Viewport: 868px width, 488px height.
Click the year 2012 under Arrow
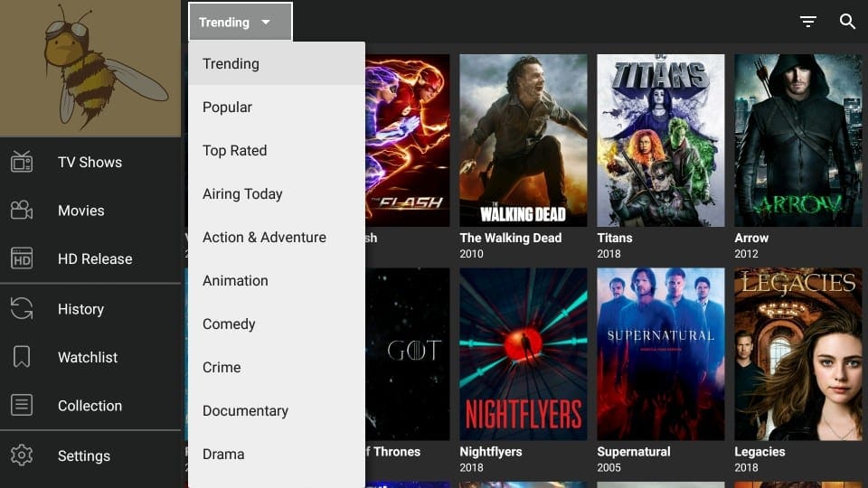[746, 253]
